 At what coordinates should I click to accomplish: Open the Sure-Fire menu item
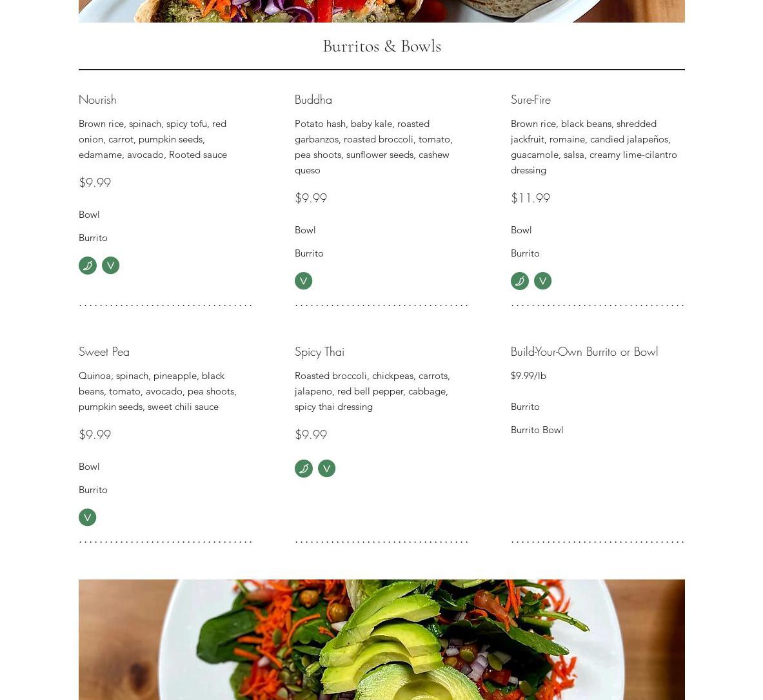click(531, 100)
